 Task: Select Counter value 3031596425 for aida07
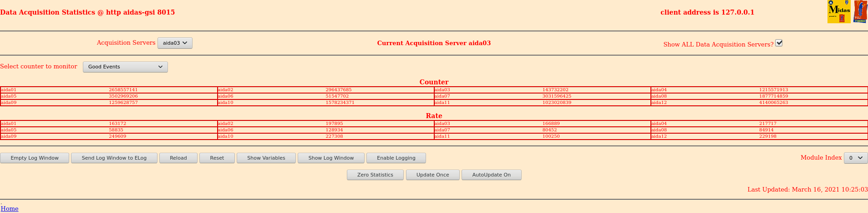pyautogui.click(x=557, y=96)
